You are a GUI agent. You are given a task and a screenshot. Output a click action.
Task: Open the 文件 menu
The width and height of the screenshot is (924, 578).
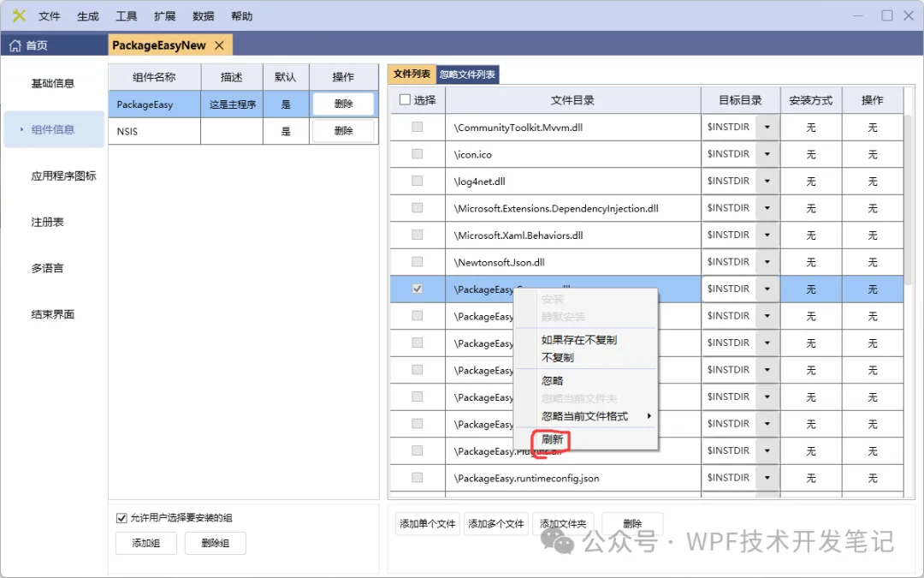(49, 16)
